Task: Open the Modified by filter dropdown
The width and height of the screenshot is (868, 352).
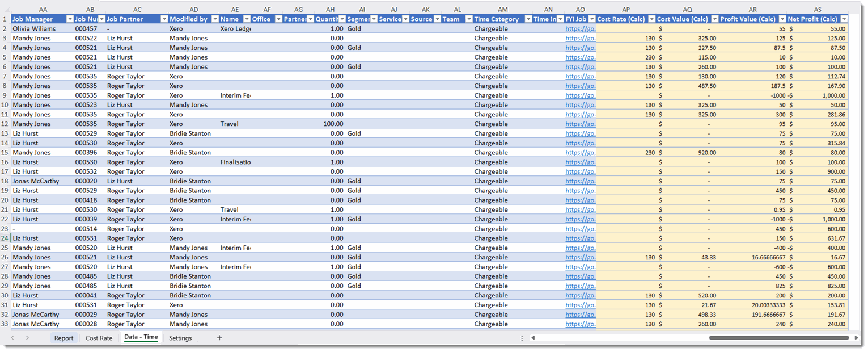Action: pos(214,19)
